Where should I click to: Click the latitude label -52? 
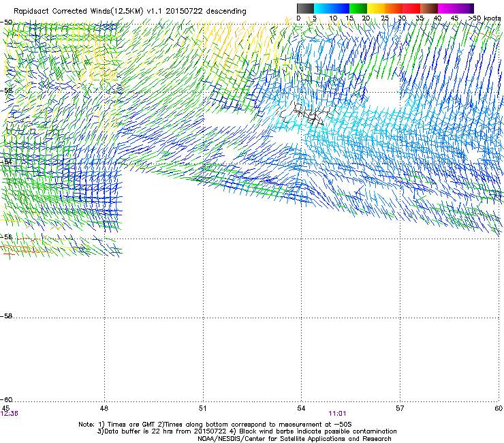[x=6, y=91]
